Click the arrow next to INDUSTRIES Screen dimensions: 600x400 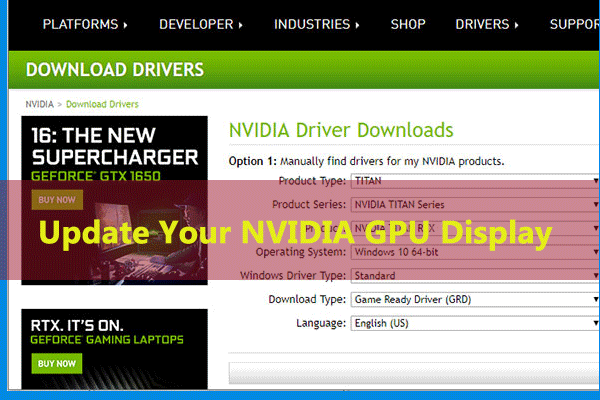(x=357, y=25)
